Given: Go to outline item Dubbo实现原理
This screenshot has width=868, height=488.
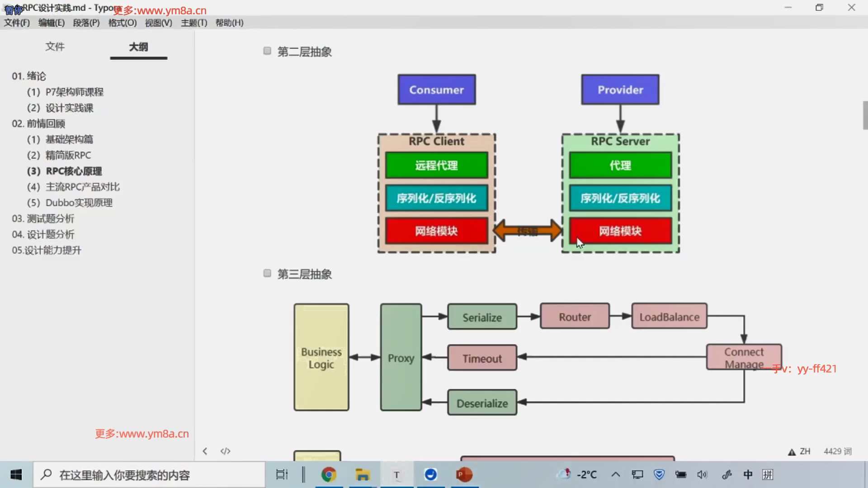Looking at the screenshot, I should (79, 202).
